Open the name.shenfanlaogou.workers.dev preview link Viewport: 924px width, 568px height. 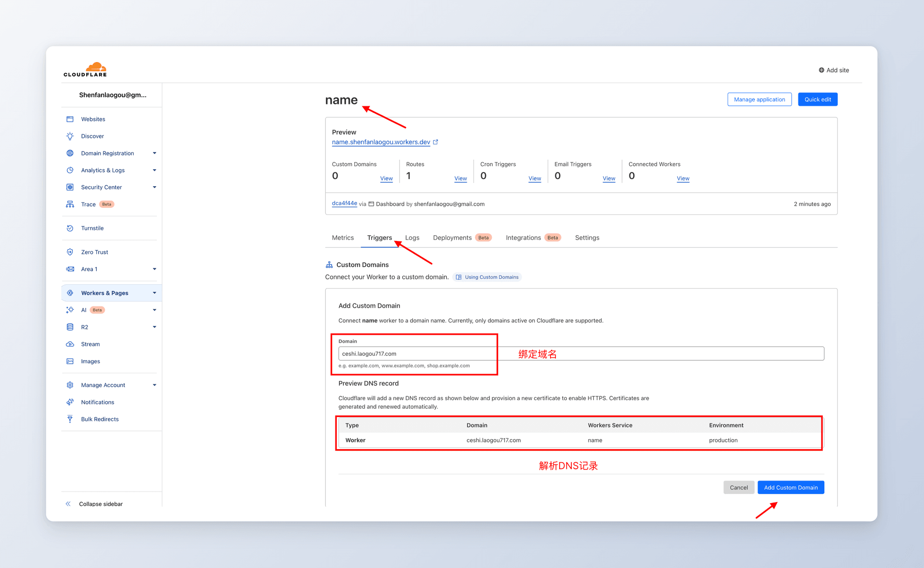[381, 142]
